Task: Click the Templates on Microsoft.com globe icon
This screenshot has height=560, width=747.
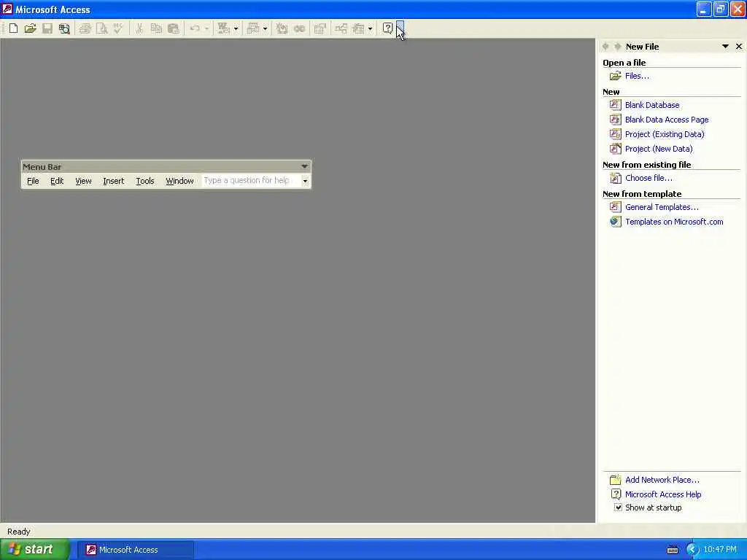Action: click(616, 222)
